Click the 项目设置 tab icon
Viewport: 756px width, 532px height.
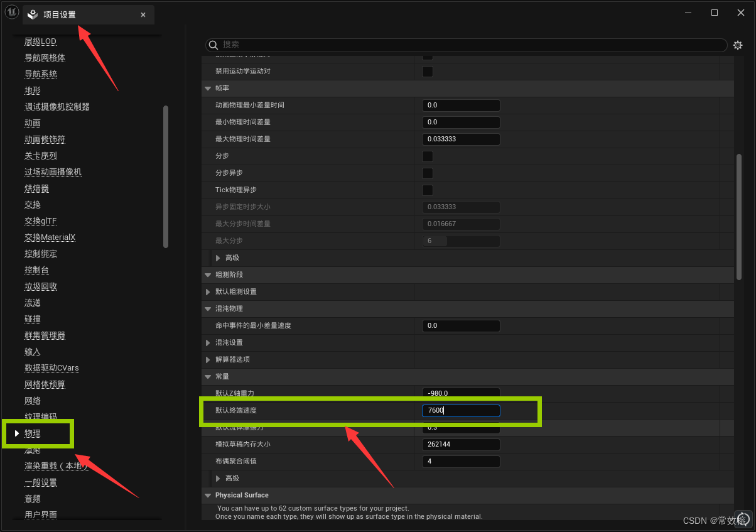[32, 13]
